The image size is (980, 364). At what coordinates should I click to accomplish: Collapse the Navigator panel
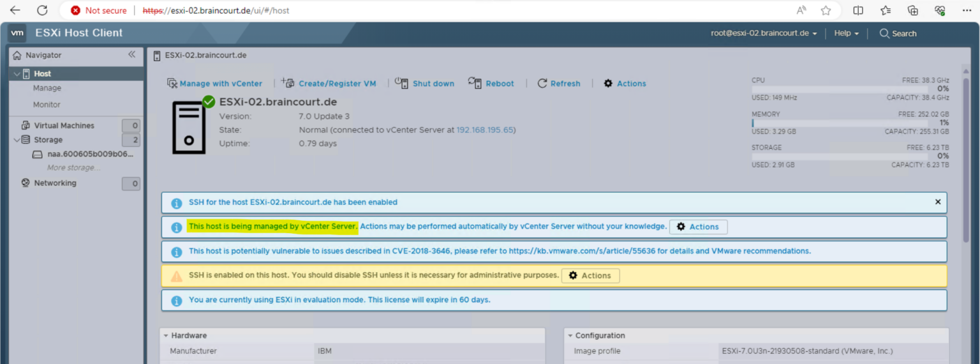[131, 55]
